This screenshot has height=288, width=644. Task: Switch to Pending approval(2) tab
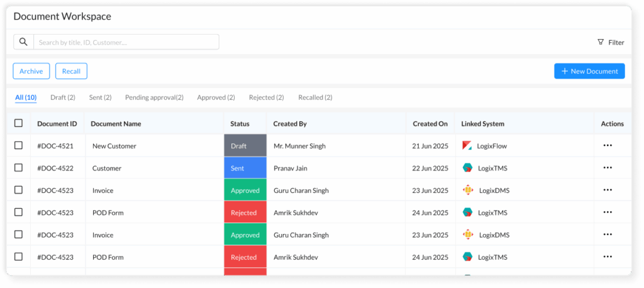tap(154, 97)
